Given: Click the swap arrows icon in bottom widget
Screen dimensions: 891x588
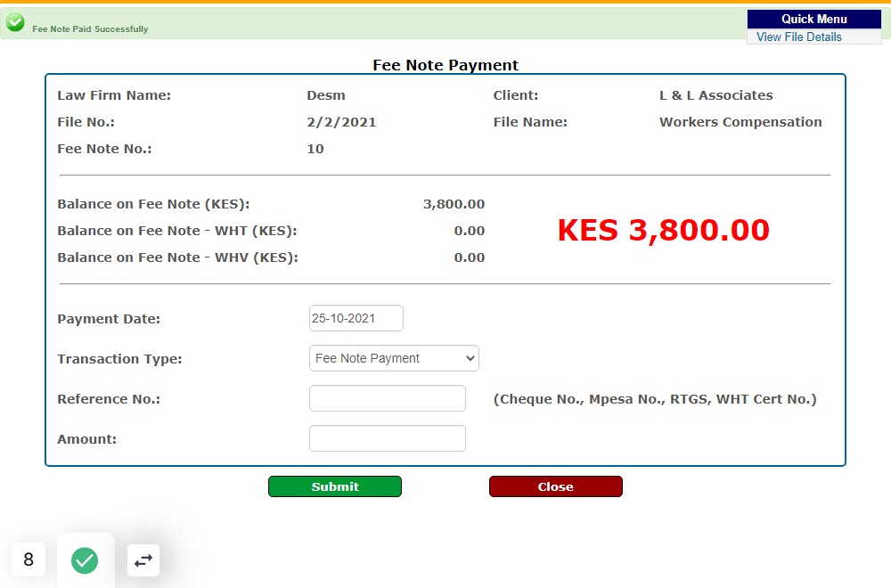Looking at the screenshot, I should point(143,560).
